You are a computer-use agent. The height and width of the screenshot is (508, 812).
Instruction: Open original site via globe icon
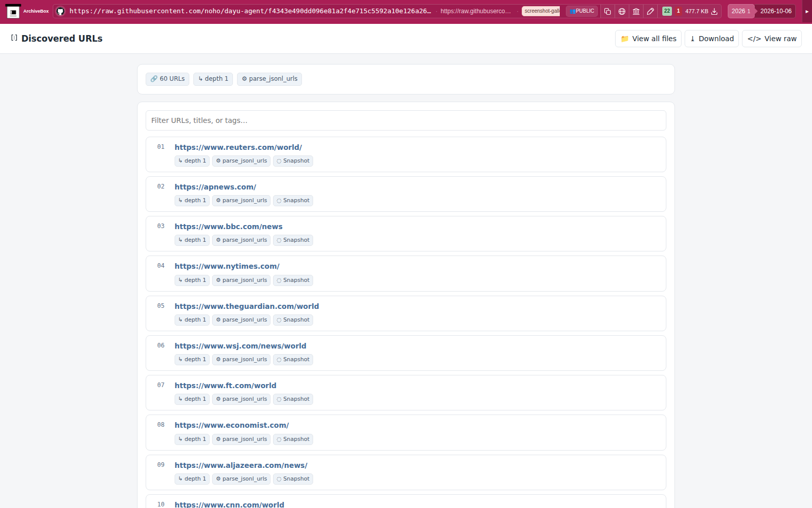622,11
